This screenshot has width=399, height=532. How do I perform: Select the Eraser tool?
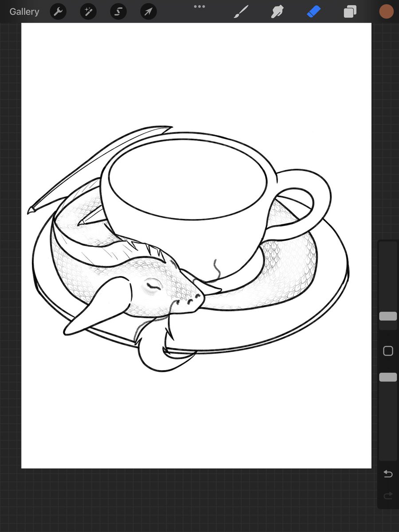313,12
